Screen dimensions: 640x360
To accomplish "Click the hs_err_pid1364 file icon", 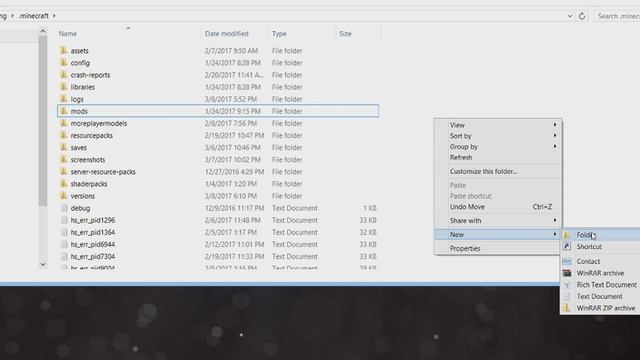I will click(x=64, y=232).
